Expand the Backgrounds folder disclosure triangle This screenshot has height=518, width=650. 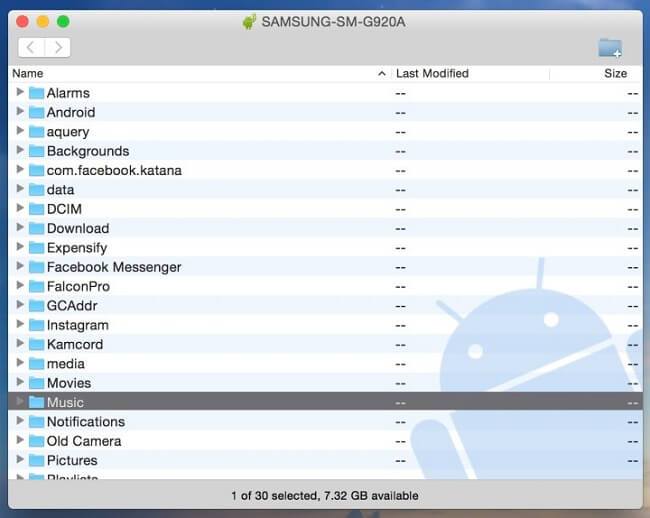pyautogui.click(x=19, y=150)
